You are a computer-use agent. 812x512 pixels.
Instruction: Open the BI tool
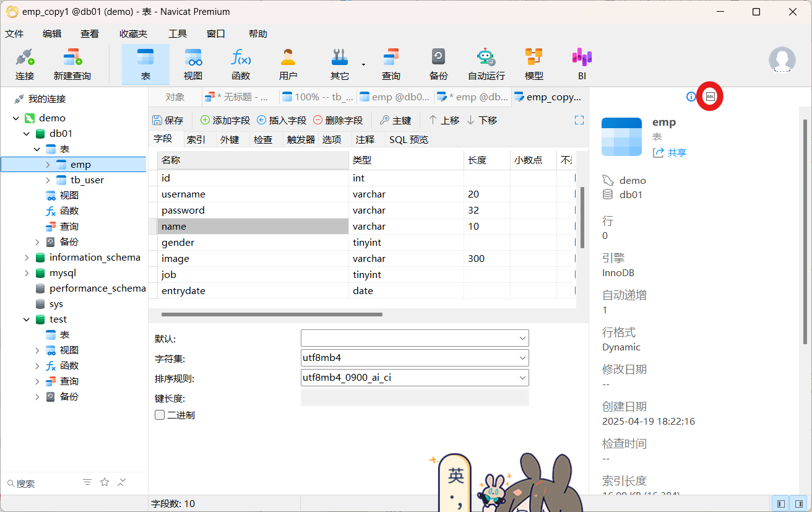pyautogui.click(x=582, y=64)
